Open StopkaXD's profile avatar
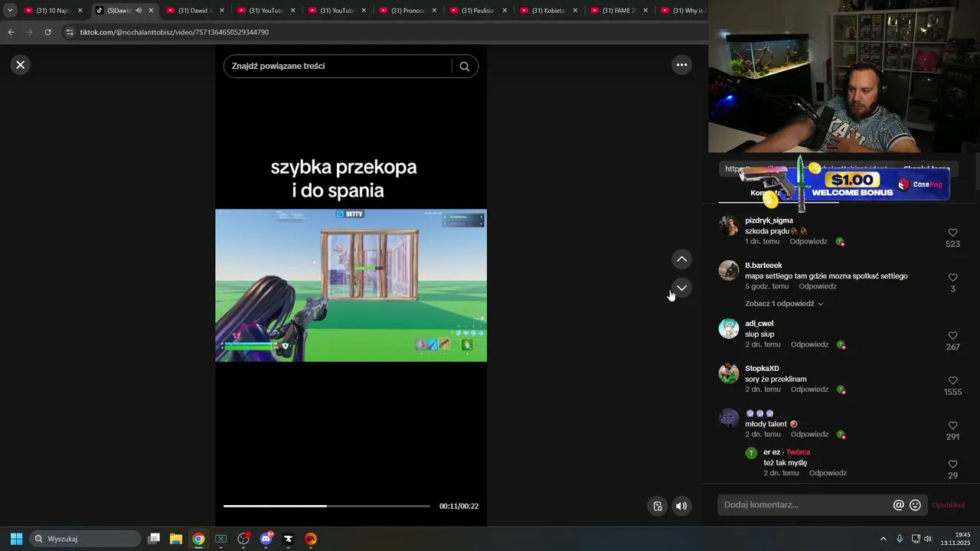 tap(728, 373)
